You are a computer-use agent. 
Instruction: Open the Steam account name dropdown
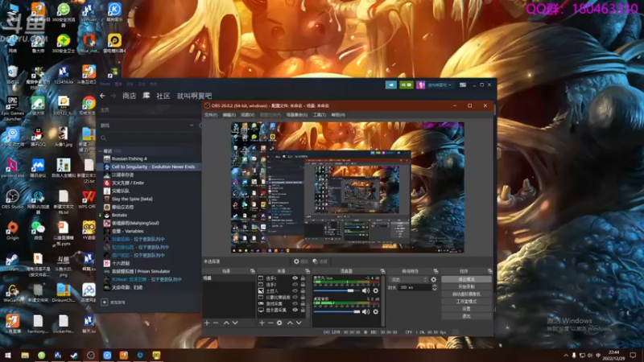(x=439, y=85)
